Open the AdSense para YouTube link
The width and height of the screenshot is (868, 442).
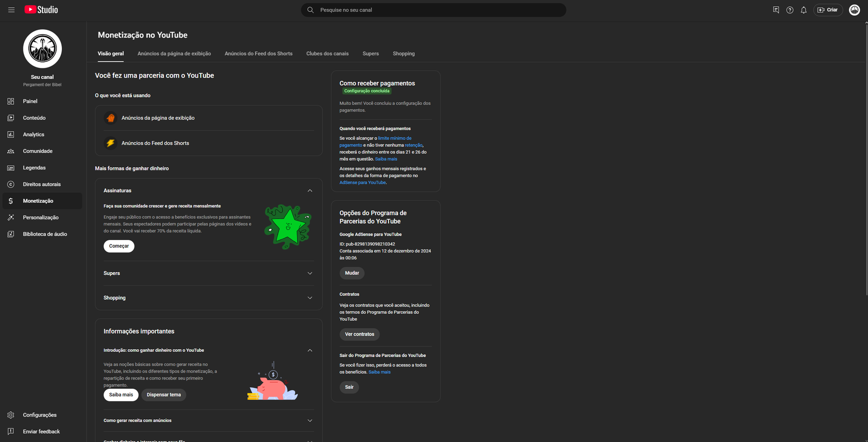363,182
